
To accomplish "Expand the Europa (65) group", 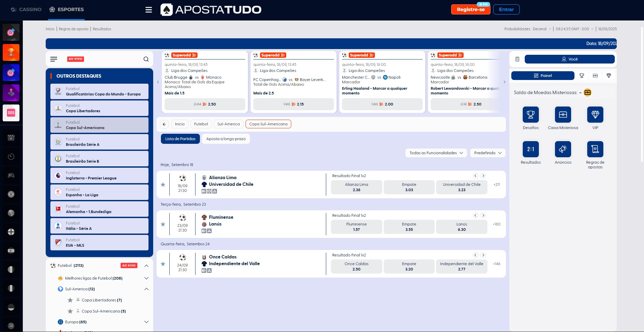I will coord(146,322).
